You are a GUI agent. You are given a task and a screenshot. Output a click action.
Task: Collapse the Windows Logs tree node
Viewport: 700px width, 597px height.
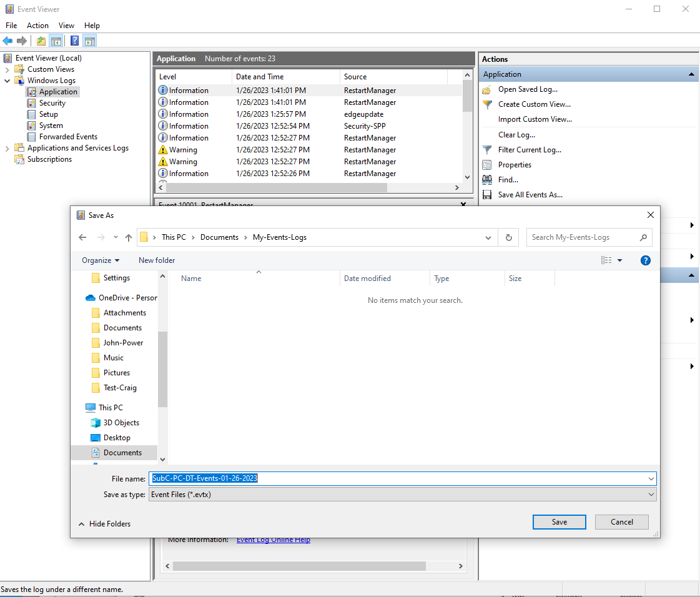7,81
